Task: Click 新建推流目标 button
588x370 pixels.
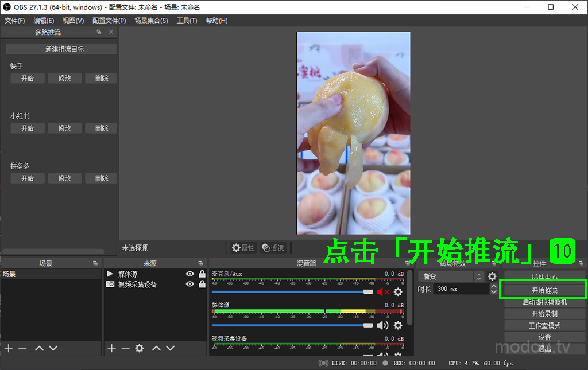Action: (x=64, y=49)
